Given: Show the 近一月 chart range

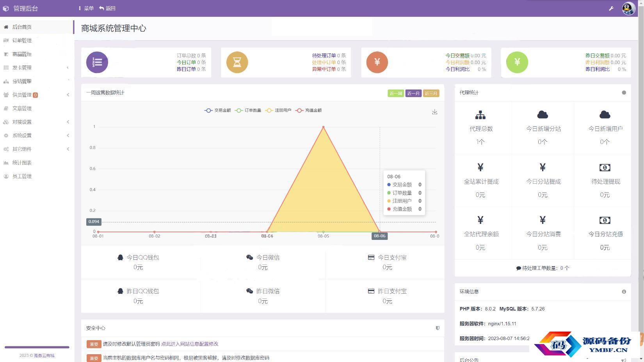Looking at the screenshot, I should click(413, 93).
